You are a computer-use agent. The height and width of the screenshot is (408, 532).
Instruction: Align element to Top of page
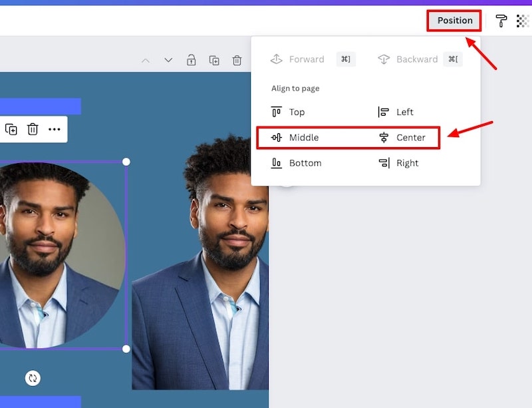[x=288, y=112]
